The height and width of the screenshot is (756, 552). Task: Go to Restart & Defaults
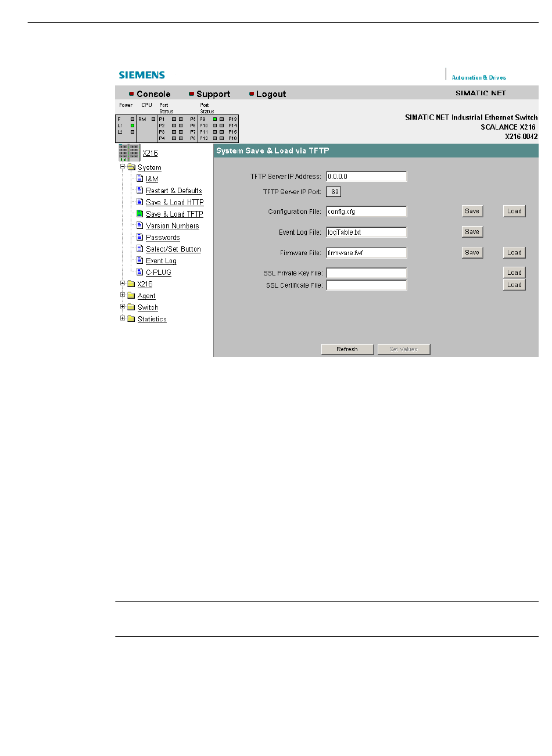(174, 191)
